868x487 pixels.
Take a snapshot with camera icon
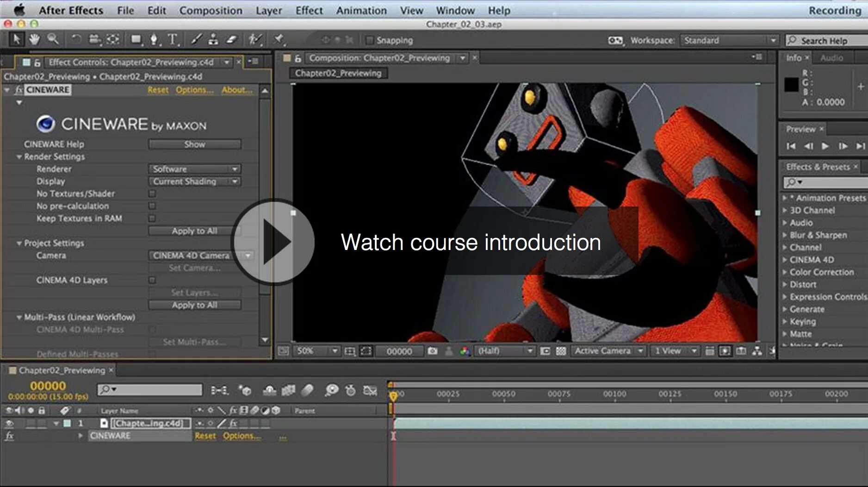click(433, 351)
